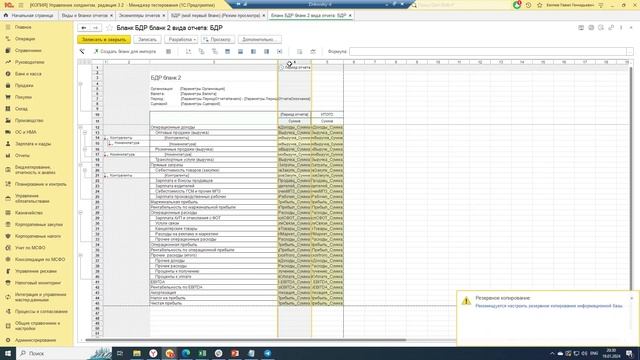
Task: Go to the Руководителю section
Action: coord(29,62)
